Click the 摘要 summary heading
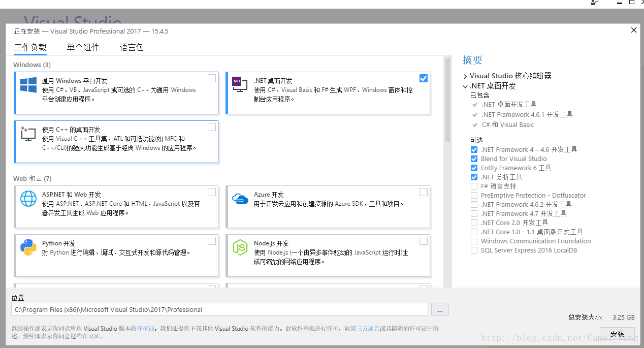Image resolution: width=644 pixels, height=348 pixels. pyautogui.click(x=472, y=60)
